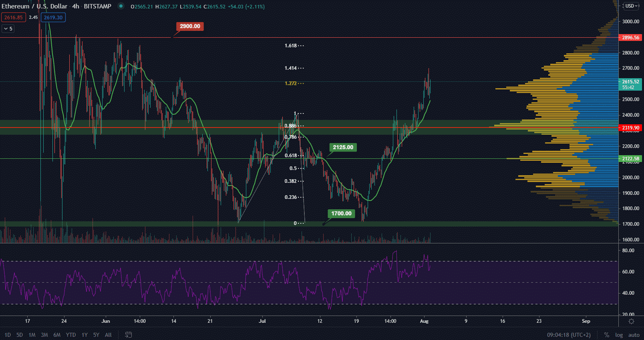644x340 pixels.
Task: Select the green 2125.00 price callout
Action: pyautogui.click(x=343, y=148)
